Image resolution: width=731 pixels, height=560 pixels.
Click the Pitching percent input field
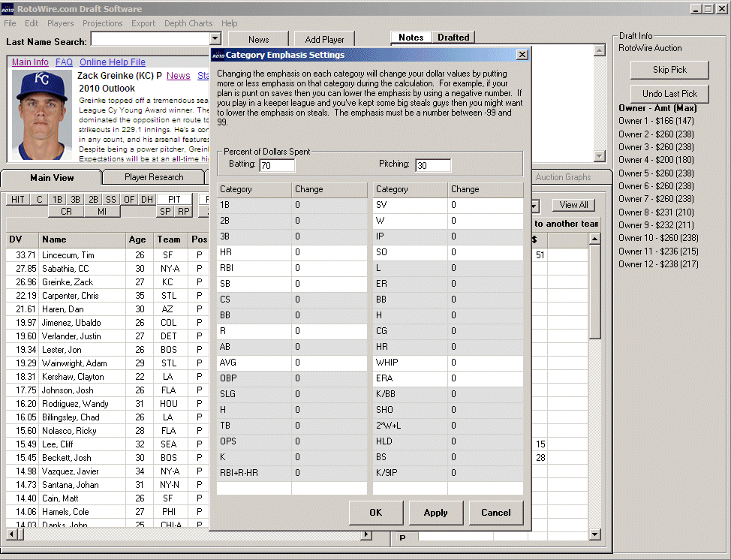pyautogui.click(x=433, y=165)
